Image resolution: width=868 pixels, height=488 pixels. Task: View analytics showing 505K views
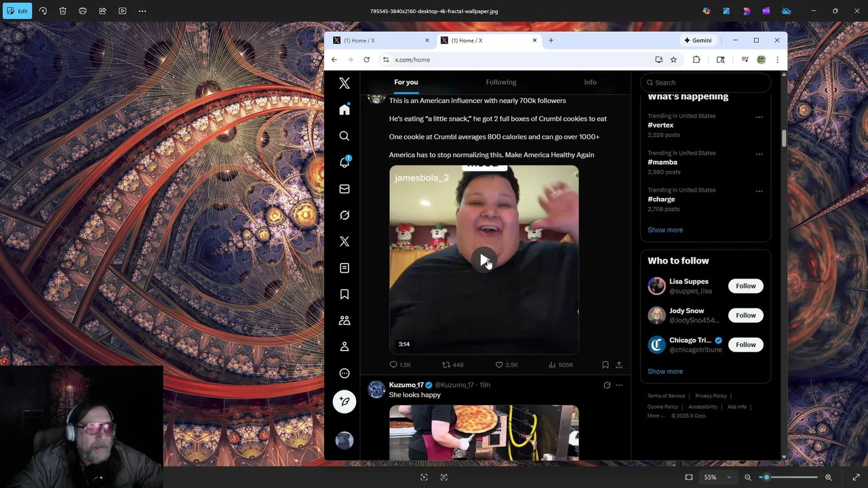(561, 365)
